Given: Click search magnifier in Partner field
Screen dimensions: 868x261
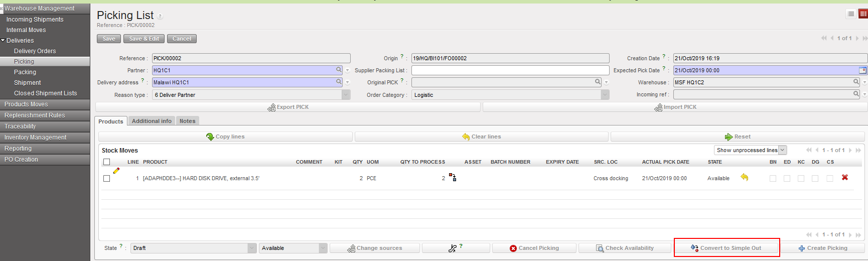Looking at the screenshot, I should coord(339,70).
